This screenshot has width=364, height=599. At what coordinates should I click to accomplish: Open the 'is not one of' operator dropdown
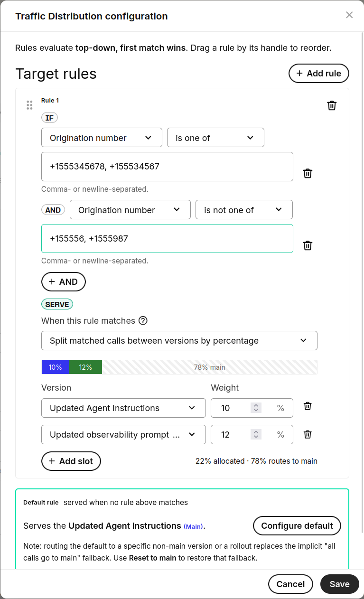244,210
